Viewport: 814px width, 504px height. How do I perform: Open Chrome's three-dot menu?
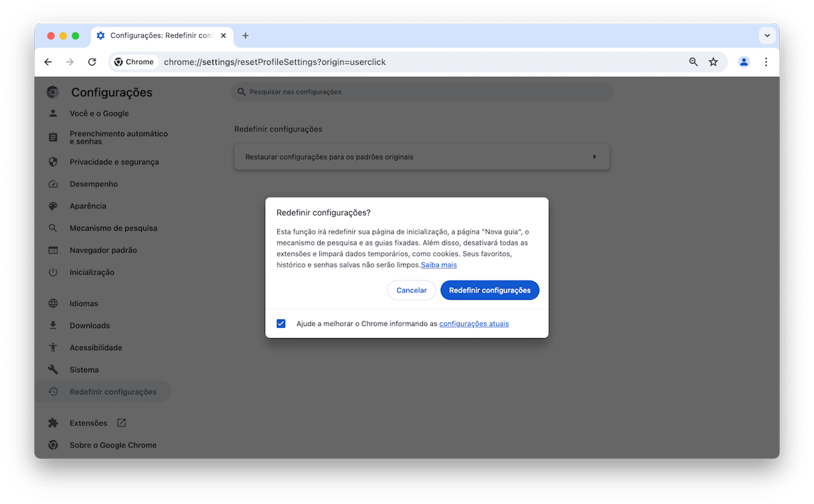click(766, 62)
